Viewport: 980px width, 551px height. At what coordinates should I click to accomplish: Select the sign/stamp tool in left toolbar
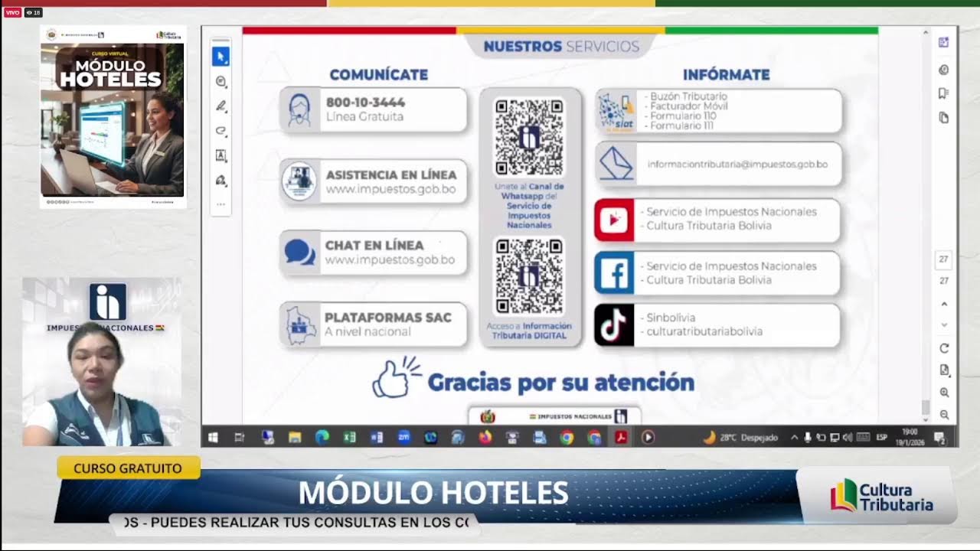click(x=220, y=181)
